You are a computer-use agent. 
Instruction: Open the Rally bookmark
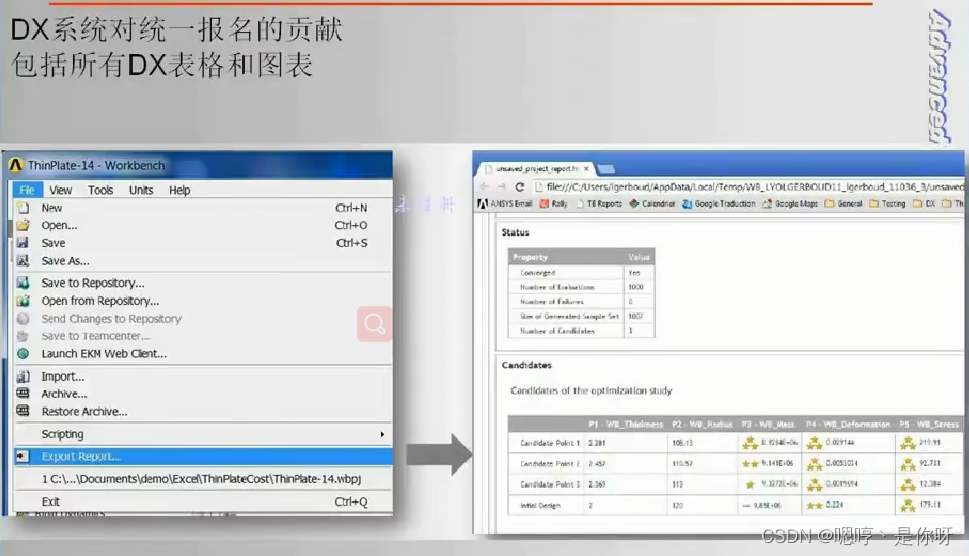pyautogui.click(x=554, y=203)
